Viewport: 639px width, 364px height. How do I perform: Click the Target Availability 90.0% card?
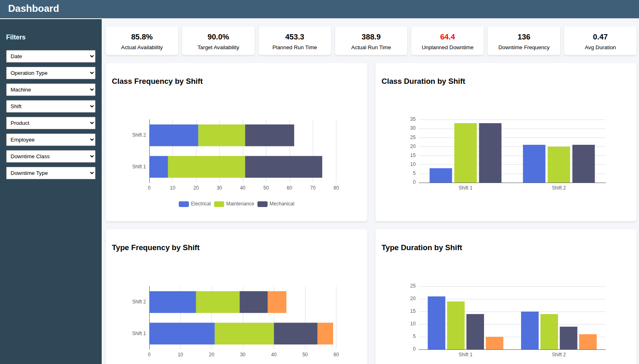(x=218, y=41)
